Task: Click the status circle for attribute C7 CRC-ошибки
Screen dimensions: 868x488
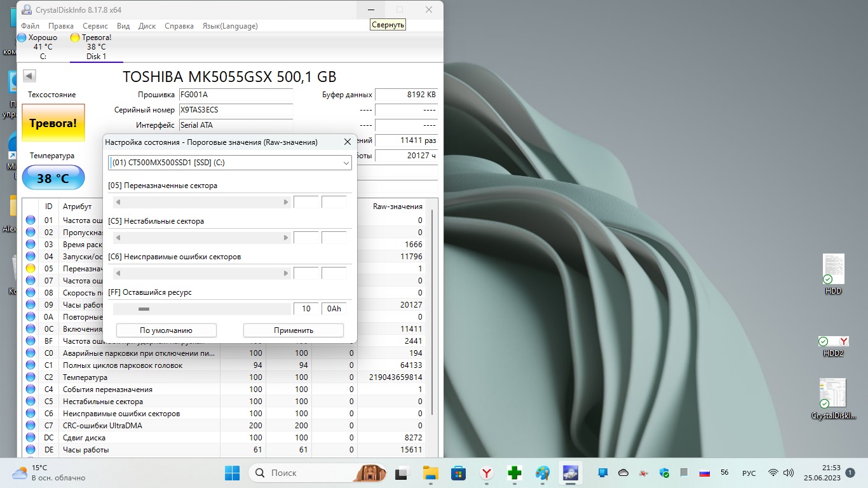Action: click(x=31, y=426)
